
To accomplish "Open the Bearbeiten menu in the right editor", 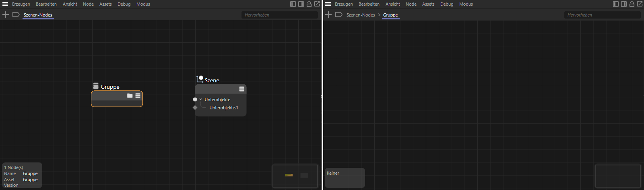I will [369, 4].
